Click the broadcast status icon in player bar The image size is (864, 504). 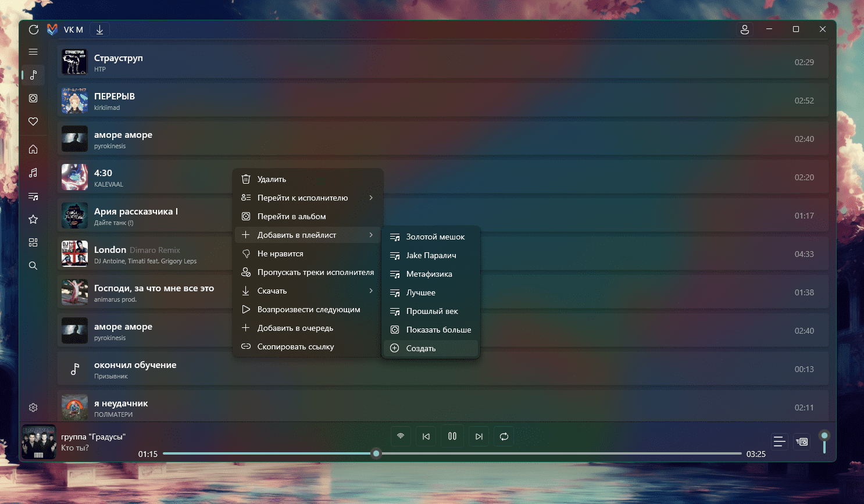pos(401,436)
